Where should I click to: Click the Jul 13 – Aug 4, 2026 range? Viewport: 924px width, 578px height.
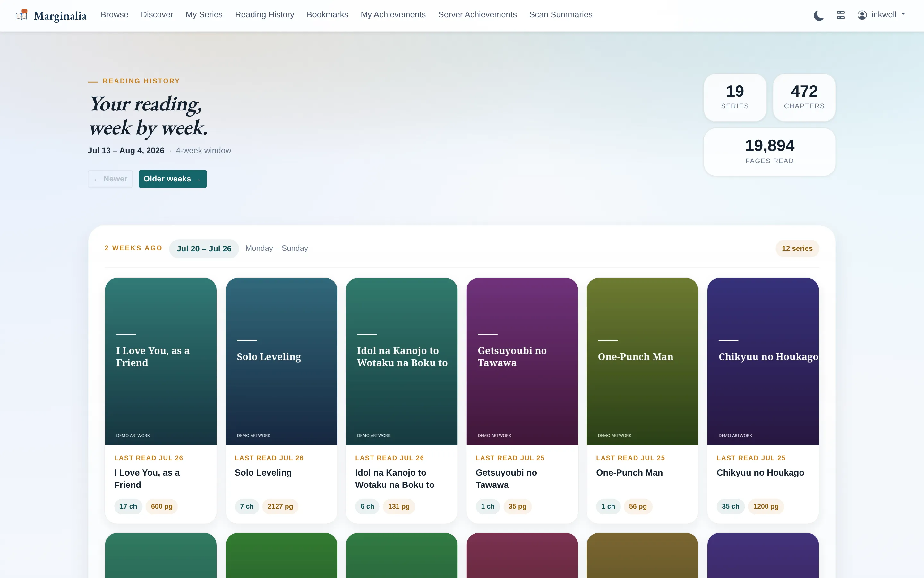[x=126, y=151]
